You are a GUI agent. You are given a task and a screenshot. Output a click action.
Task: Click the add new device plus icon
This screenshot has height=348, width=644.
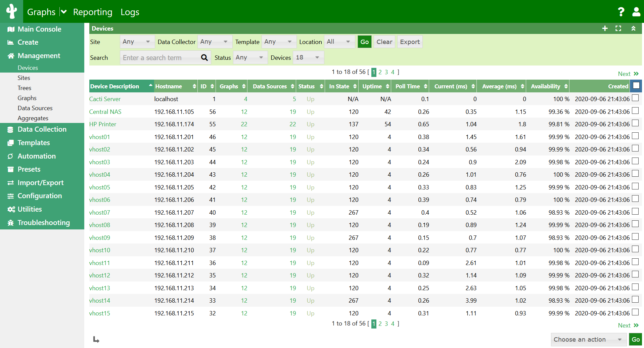(605, 29)
